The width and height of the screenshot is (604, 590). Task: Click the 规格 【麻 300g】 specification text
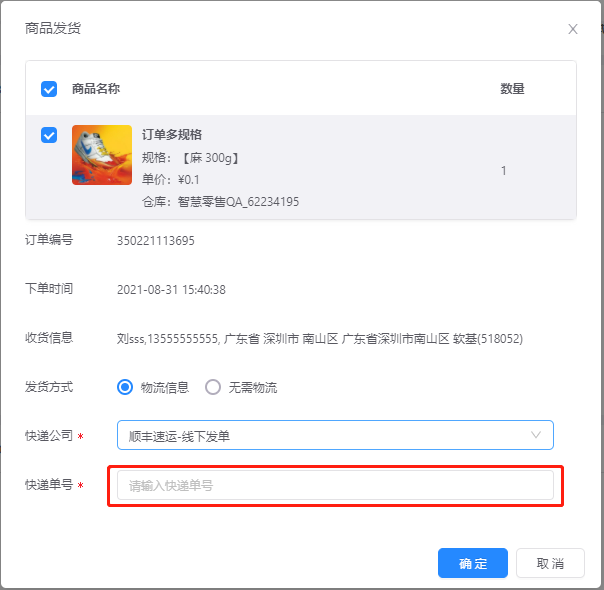coord(190,158)
